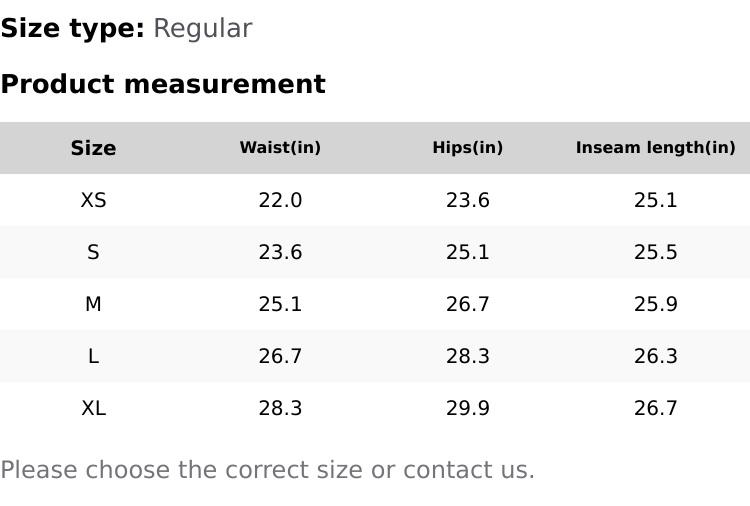Click the Hips(in) column header
The width and height of the screenshot is (750, 506).
[x=467, y=148]
